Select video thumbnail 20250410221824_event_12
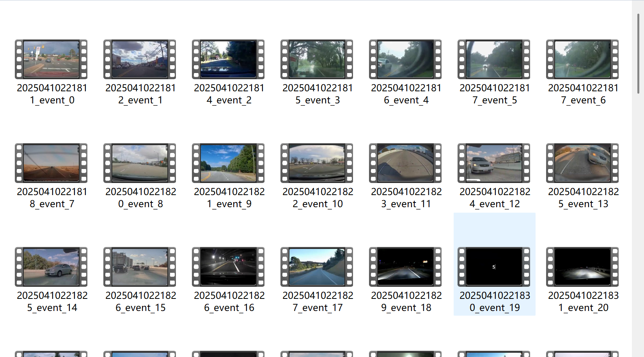 (x=494, y=163)
